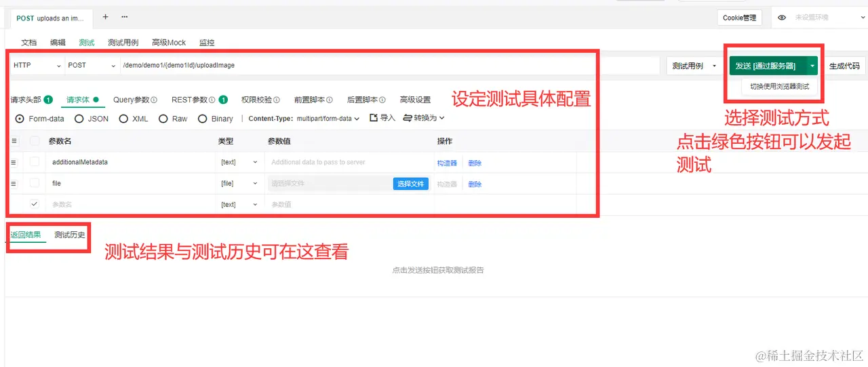Open the 测试用例 dropdown beside the URL
The height and width of the screenshot is (367, 868).
[x=695, y=66]
